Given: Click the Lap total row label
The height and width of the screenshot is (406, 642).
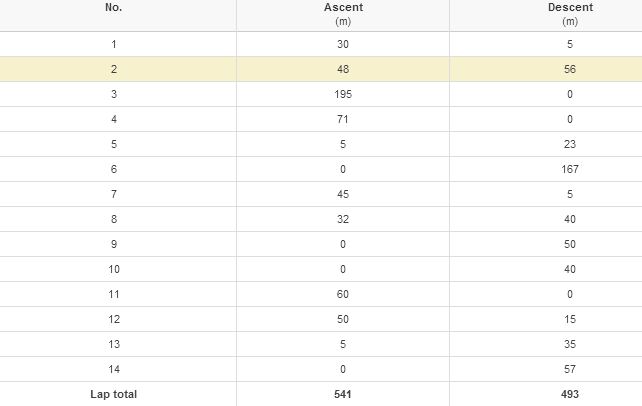Looking at the screenshot, I should pyautogui.click(x=114, y=394).
